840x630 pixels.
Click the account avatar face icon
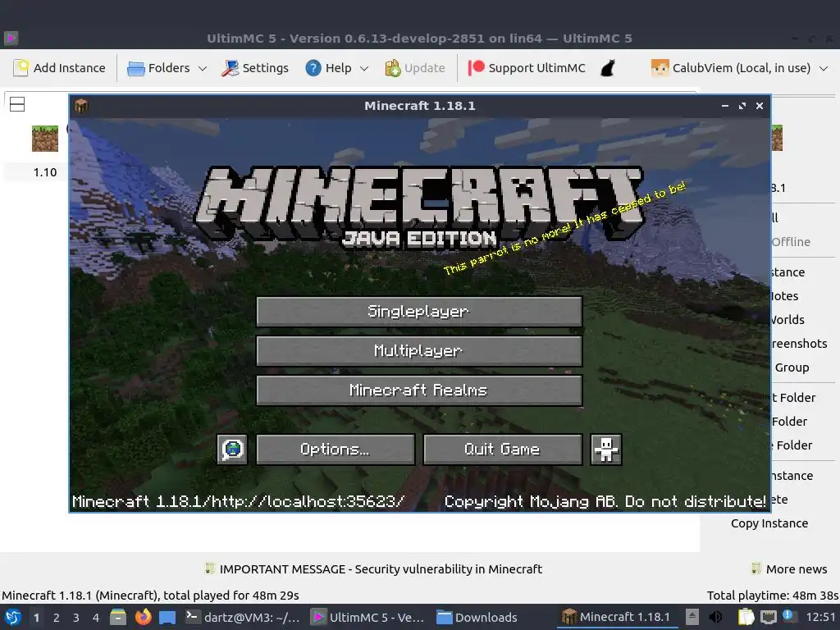660,68
